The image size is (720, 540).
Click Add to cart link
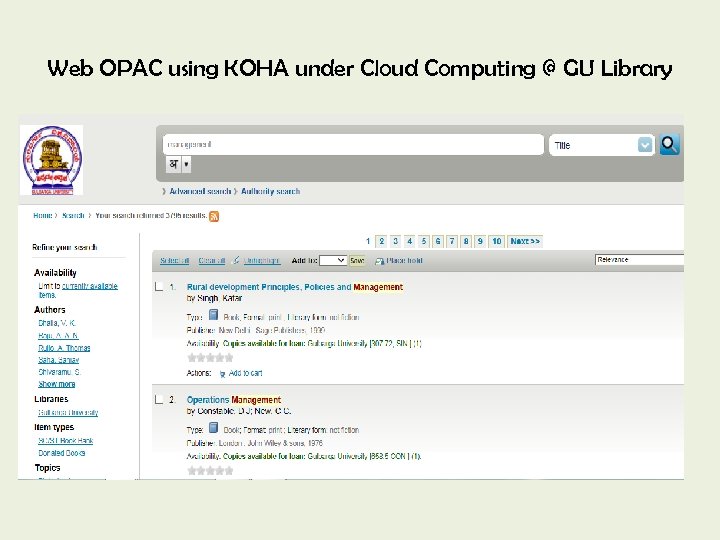tap(246, 373)
